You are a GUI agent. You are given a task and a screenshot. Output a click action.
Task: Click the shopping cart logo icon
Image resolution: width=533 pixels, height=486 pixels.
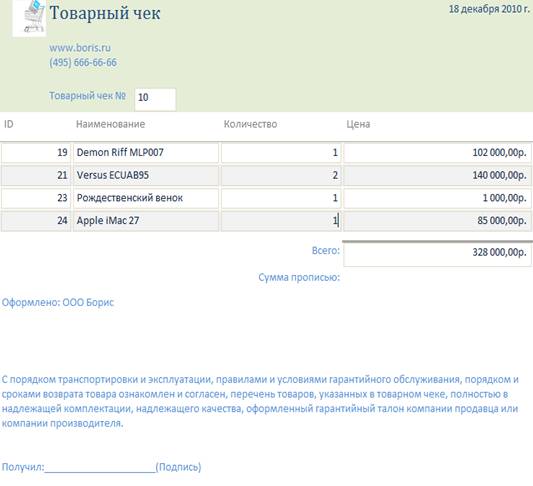point(30,18)
